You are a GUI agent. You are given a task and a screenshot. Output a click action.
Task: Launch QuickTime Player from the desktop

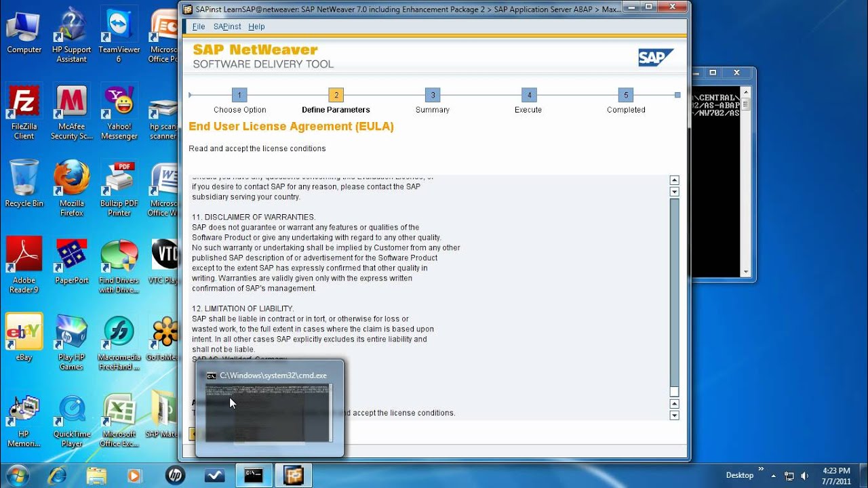point(71,419)
